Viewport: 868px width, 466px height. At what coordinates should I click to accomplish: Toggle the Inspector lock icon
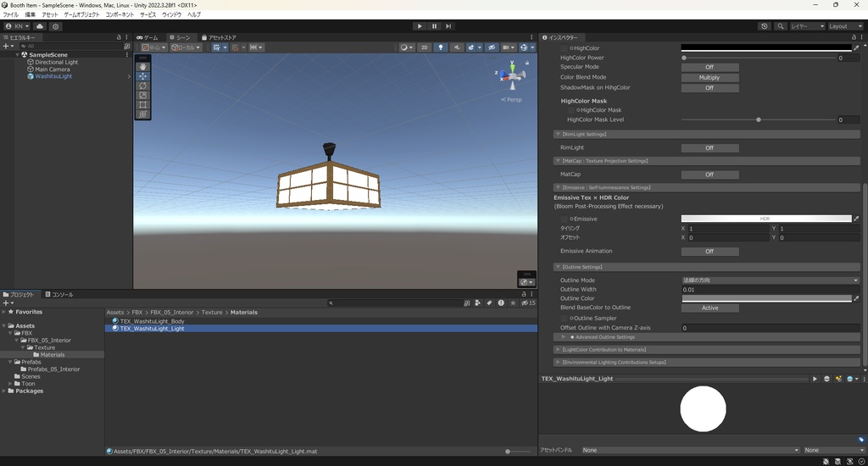pos(854,37)
